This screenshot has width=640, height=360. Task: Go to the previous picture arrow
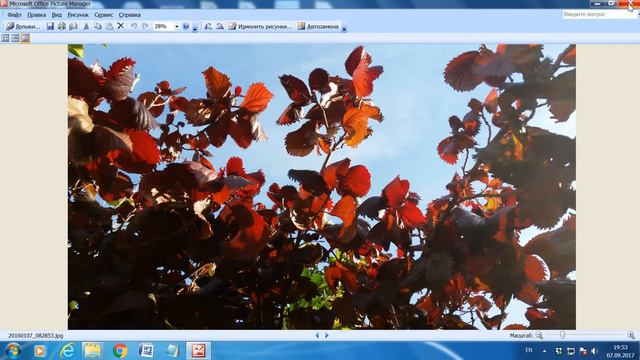point(317,335)
